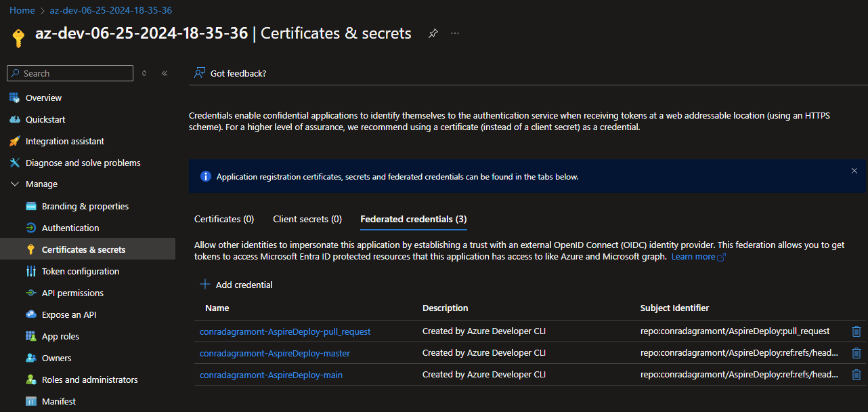The image size is (868, 412).
Task: Click the Token configuration icon
Action: 30,272
